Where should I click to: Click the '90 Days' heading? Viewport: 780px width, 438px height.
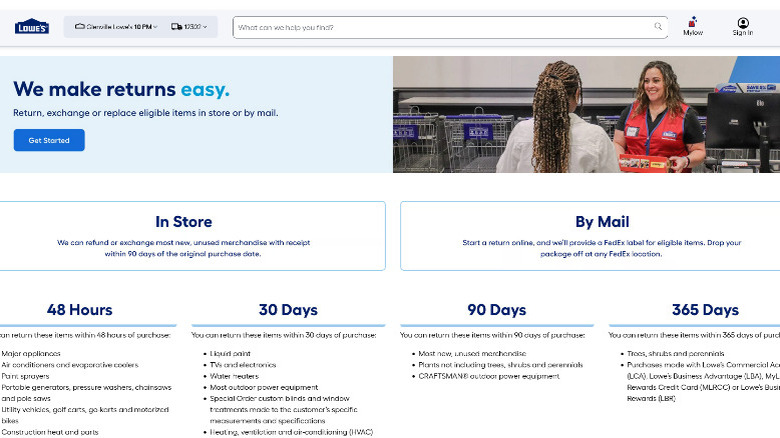(496, 310)
